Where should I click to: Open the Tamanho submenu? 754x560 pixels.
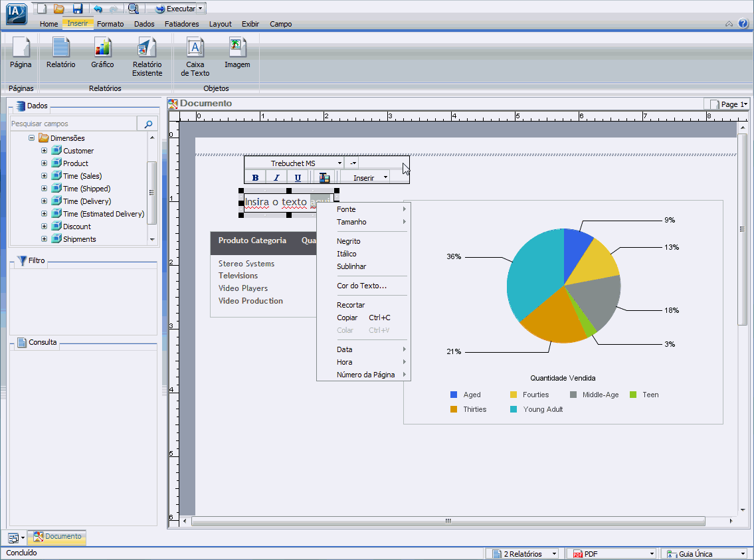point(363,222)
